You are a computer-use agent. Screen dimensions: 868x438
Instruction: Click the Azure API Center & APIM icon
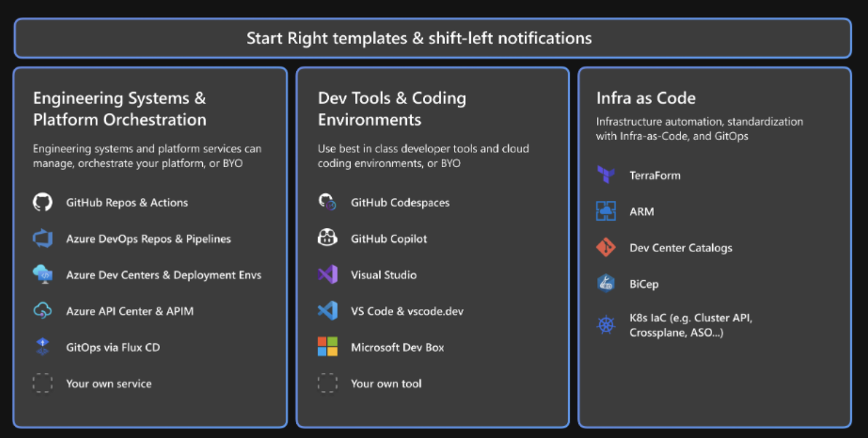tap(42, 311)
